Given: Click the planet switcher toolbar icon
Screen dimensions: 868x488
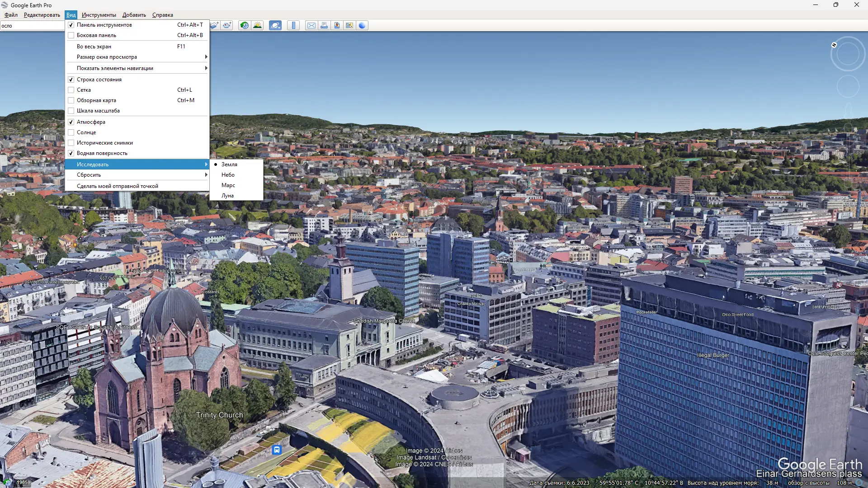Looking at the screenshot, I should coord(275,25).
